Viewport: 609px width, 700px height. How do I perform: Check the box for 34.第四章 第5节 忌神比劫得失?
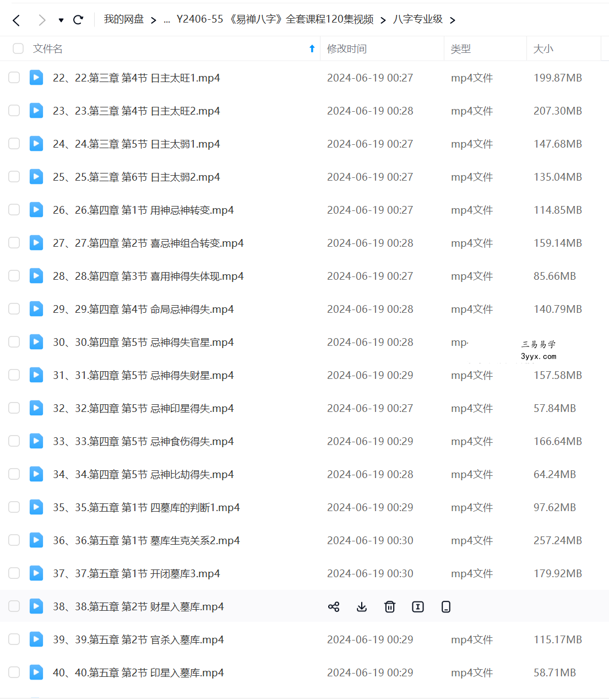(14, 474)
